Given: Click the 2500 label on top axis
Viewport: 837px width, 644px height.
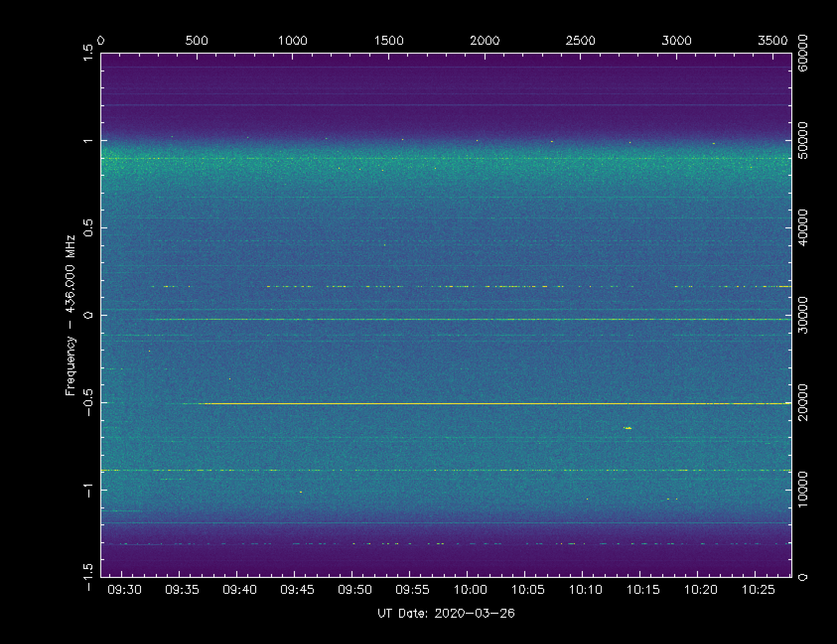Looking at the screenshot, I should click(x=580, y=41).
